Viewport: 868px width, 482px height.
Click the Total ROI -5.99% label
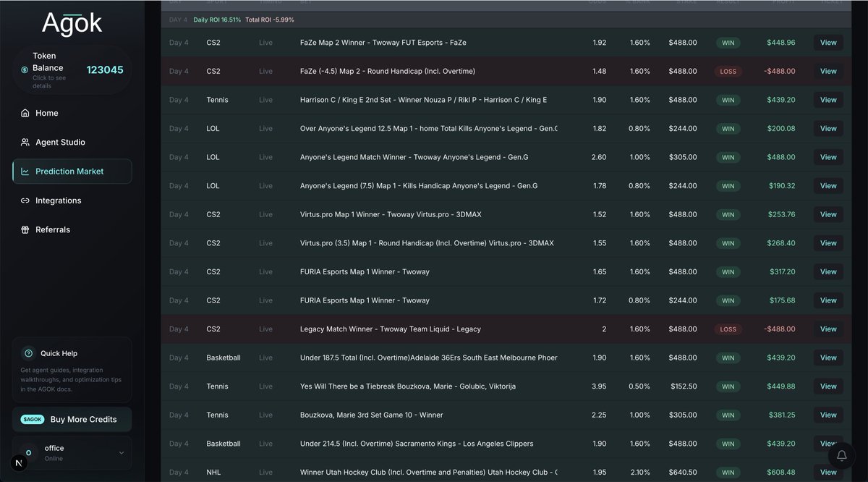270,20
